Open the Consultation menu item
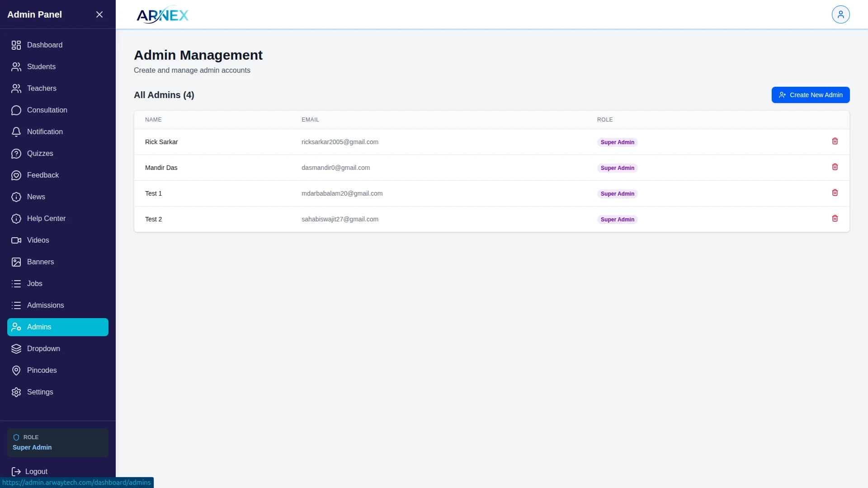868x488 pixels. [x=47, y=110]
